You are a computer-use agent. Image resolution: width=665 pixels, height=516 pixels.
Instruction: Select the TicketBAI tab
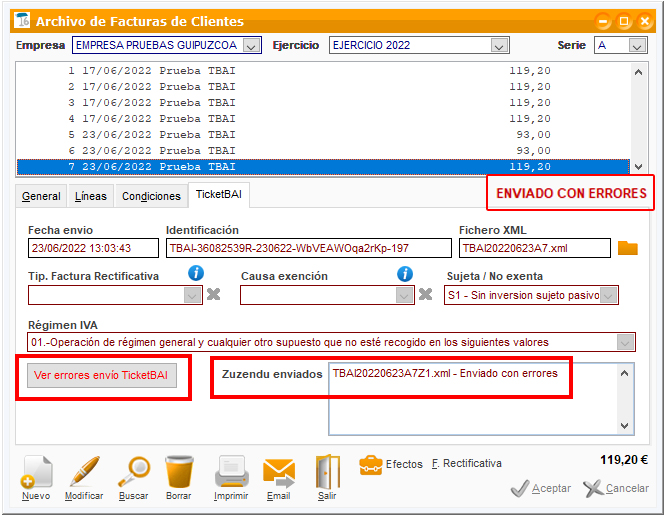(219, 195)
